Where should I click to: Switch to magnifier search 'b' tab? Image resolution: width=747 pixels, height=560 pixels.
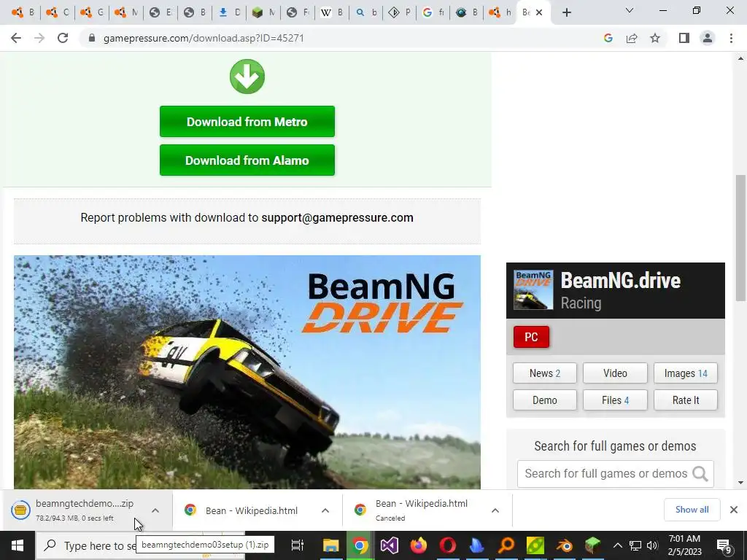point(366,13)
